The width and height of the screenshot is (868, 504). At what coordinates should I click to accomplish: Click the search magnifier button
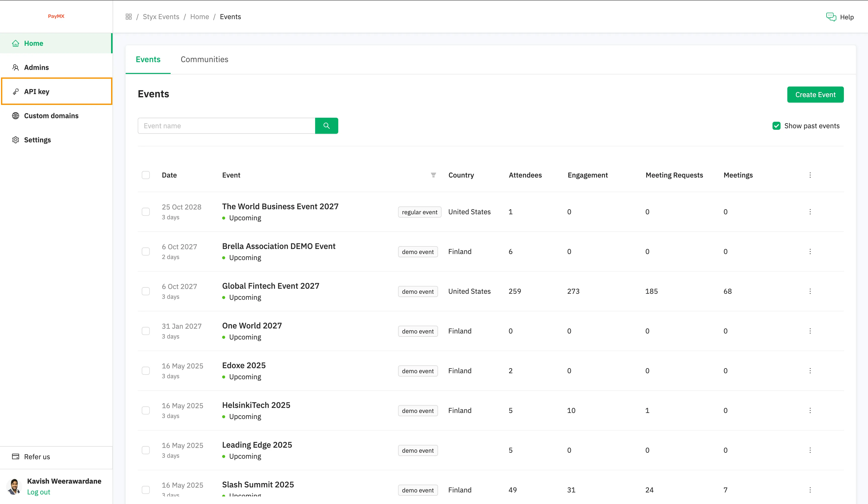coord(326,126)
